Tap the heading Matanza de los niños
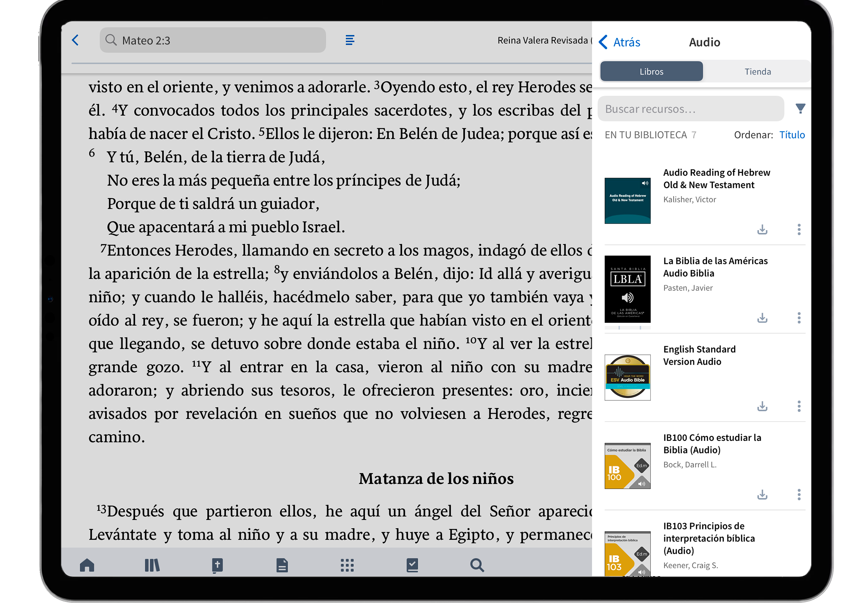The height and width of the screenshot is (603, 868). click(x=436, y=479)
